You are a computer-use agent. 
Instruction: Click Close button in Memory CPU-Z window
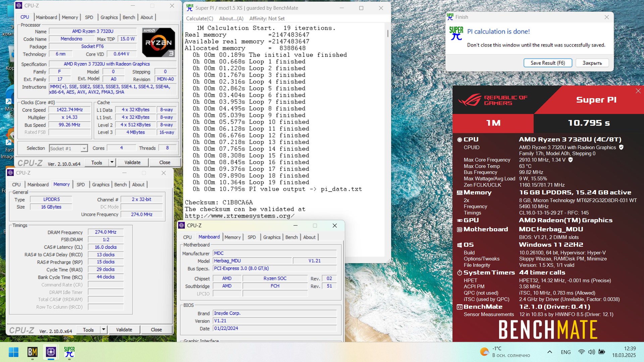[156, 330]
